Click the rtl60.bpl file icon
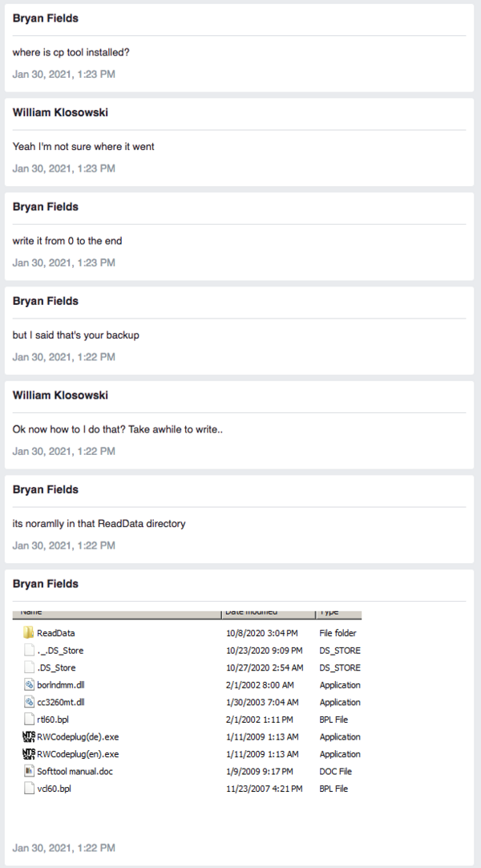481x868 pixels. 30,720
